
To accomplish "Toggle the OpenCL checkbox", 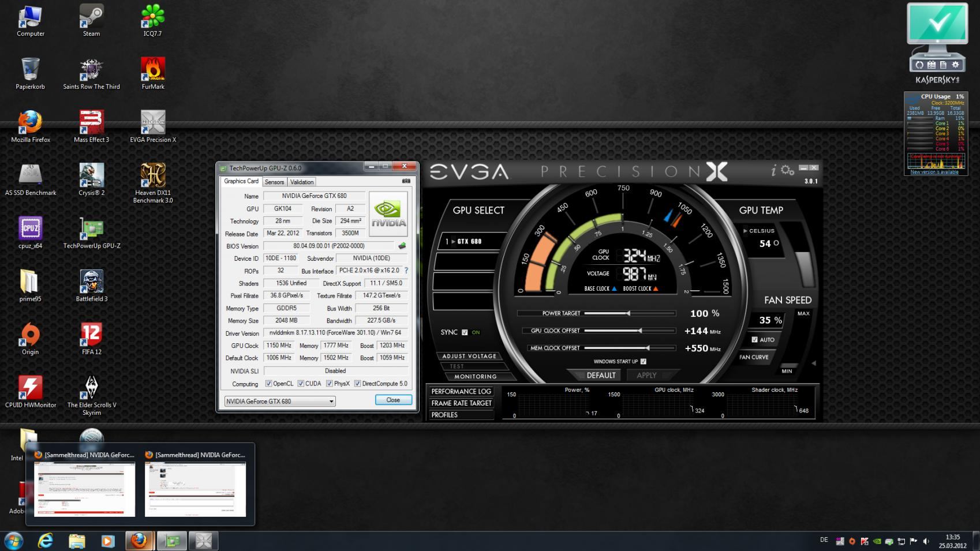I will pyautogui.click(x=268, y=384).
